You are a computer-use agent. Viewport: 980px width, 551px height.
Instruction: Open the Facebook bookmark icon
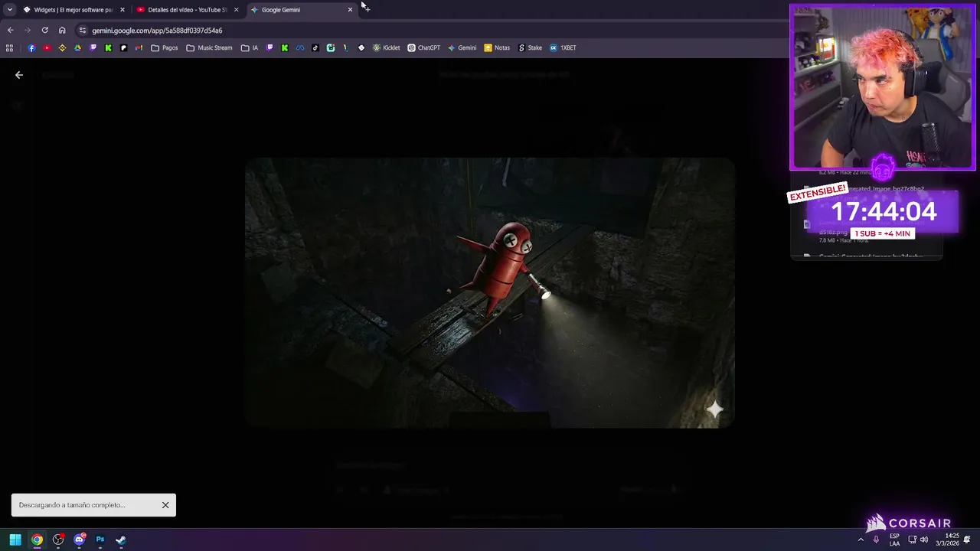pos(31,47)
